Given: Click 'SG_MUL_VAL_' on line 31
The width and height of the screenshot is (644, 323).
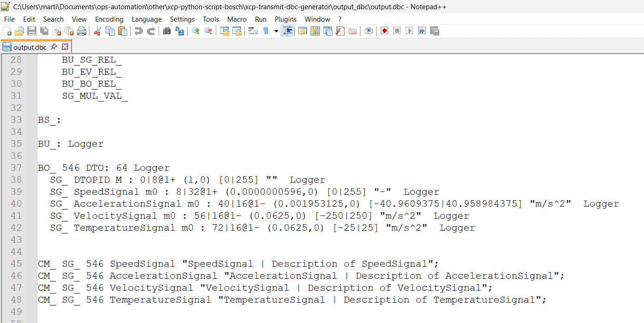Looking at the screenshot, I should [x=95, y=96].
